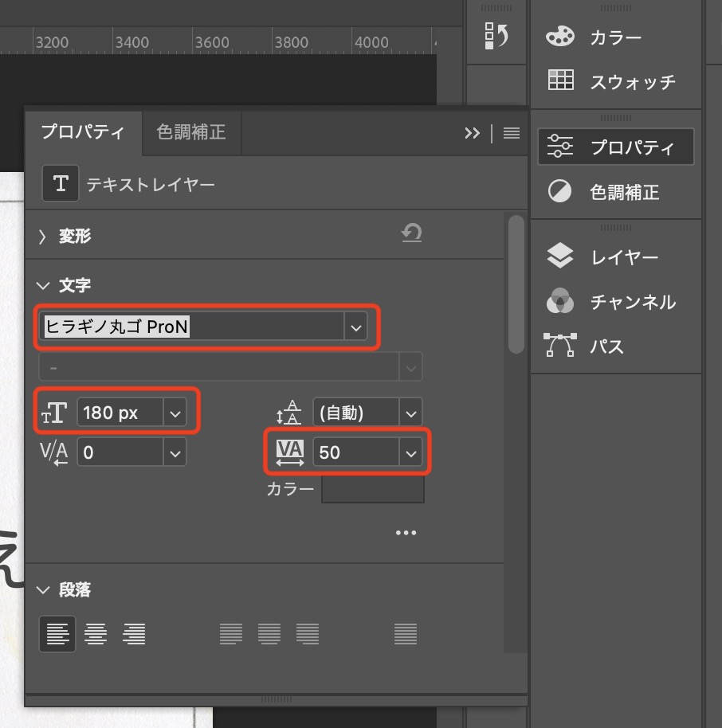Switch to the 色調補正 tab
The width and height of the screenshot is (722, 728).
click(x=191, y=132)
